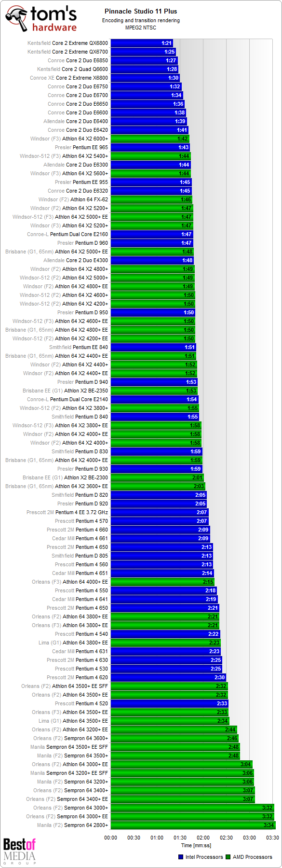Viewport: 282px width, 868px height.
Task: Click the green AMD Processors legend swatch
Action: 228,857
